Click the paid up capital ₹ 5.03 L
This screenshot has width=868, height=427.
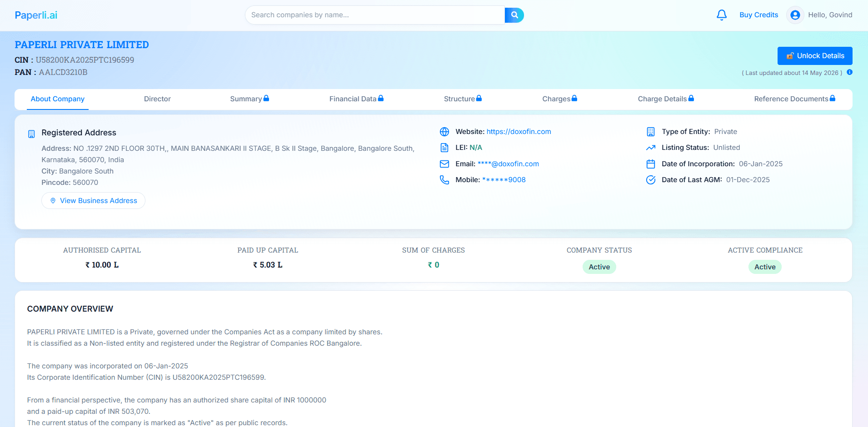268,265
